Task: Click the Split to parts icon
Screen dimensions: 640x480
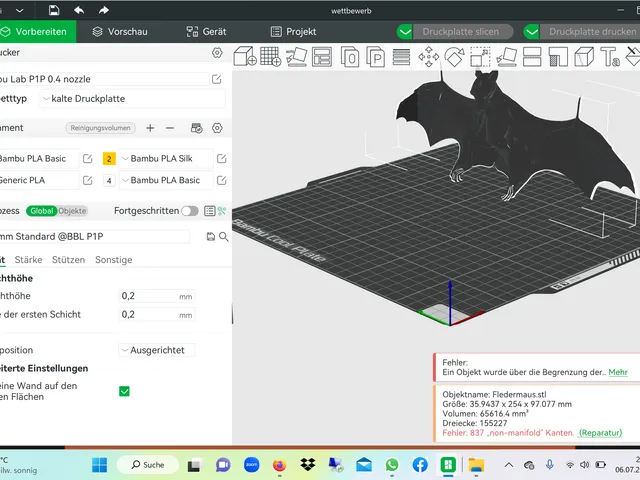Action: point(376,57)
